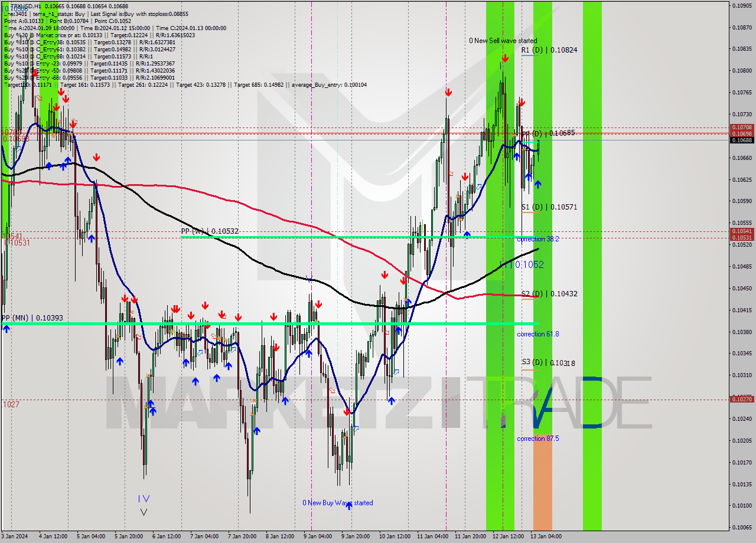
Task: Click the red sell arrow under 'New Sell wave started'
Action: [x=506, y=58]
